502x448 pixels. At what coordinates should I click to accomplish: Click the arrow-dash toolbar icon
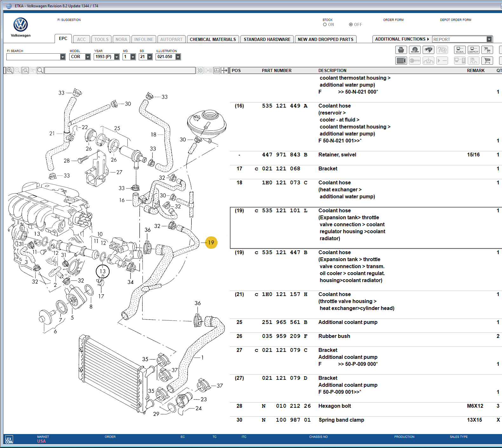(x=442, y=60)
